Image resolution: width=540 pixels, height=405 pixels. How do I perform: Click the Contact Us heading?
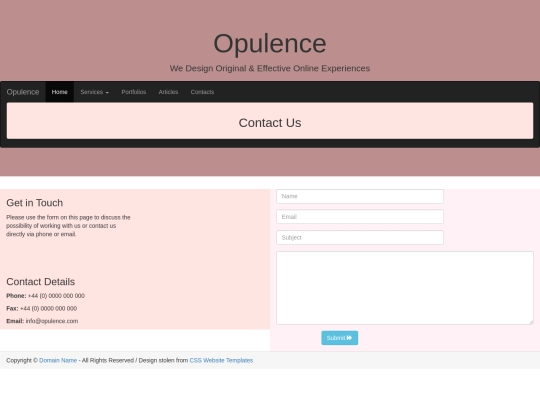click(x=270, y=123)
